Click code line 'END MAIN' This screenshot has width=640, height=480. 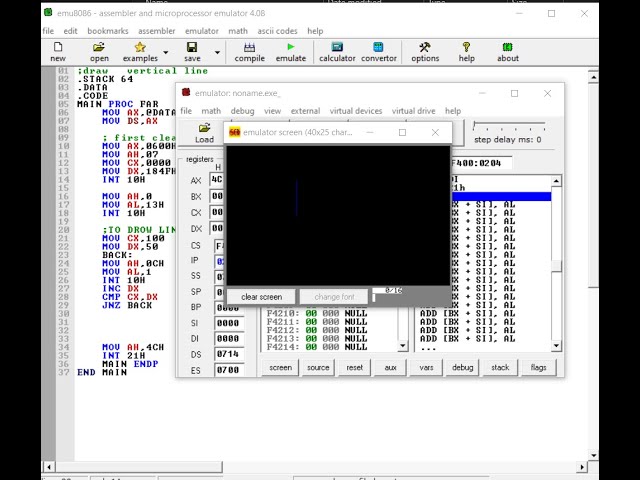(x=102, y=372)
